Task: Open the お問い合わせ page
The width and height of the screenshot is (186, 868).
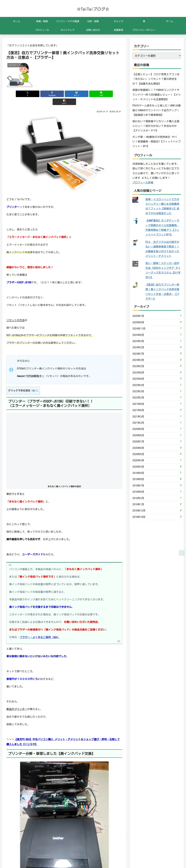Action: pos(93,30)
